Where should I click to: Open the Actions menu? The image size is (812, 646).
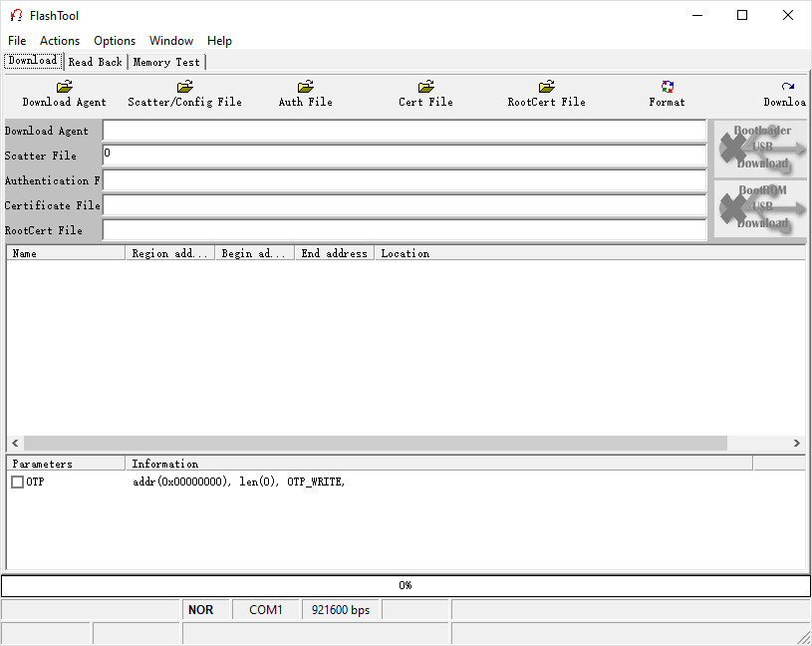click(x=60, y=41)
